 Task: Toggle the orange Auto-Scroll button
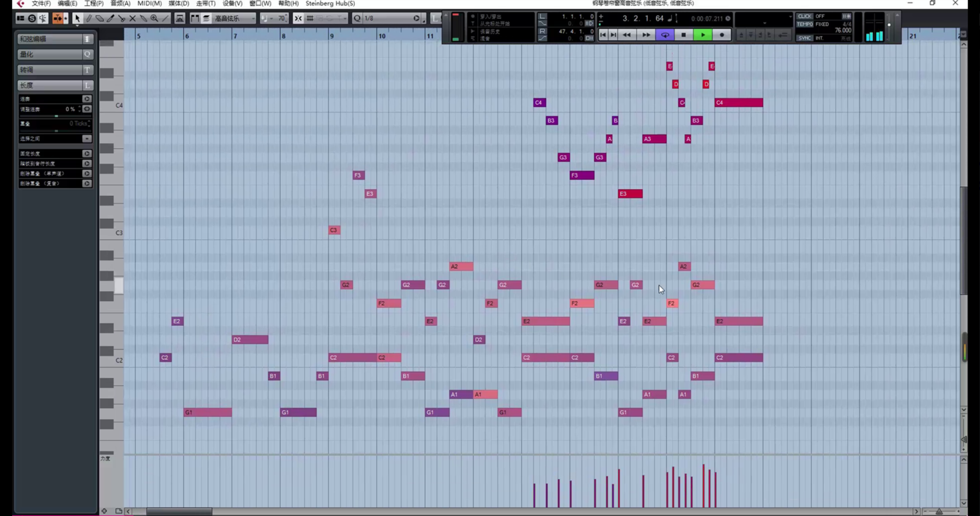click(x=58, y=18)
